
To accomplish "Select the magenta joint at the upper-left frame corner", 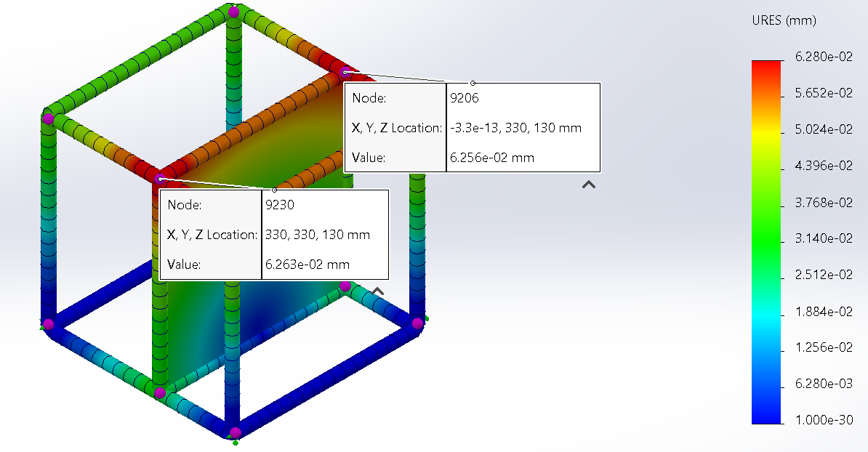I will [x=48, y=118].
